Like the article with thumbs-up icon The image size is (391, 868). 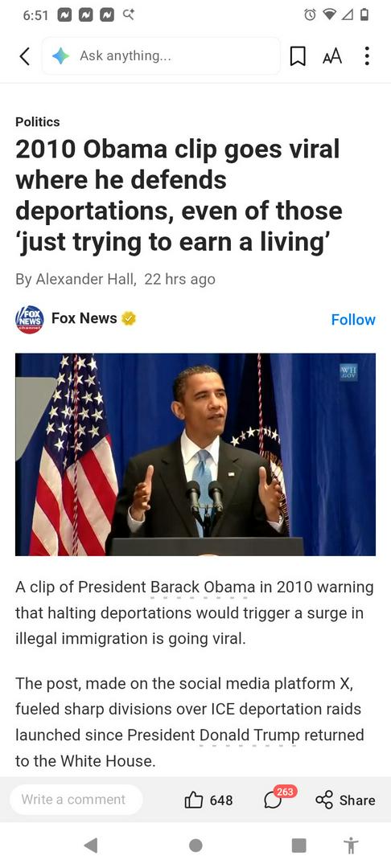click(x=192, y=800)
